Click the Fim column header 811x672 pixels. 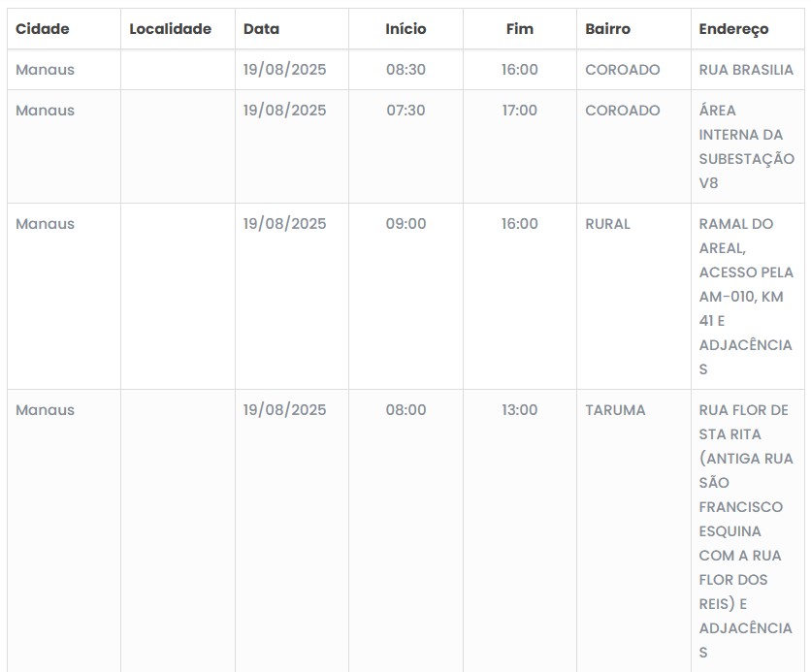pyautogui.click(x=520, y=29)
